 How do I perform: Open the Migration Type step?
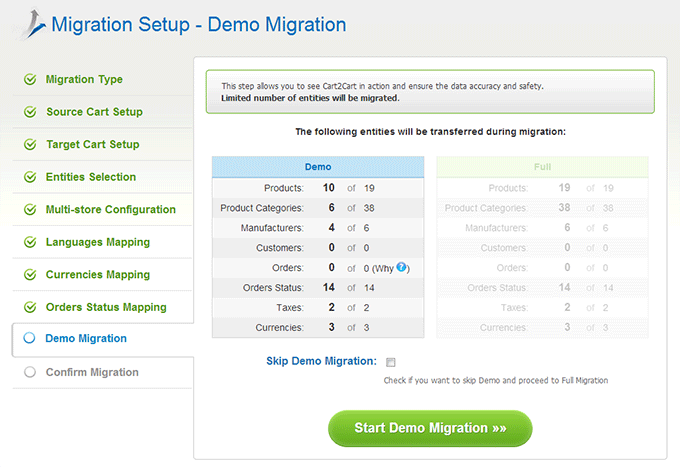(x=84, y=79)
